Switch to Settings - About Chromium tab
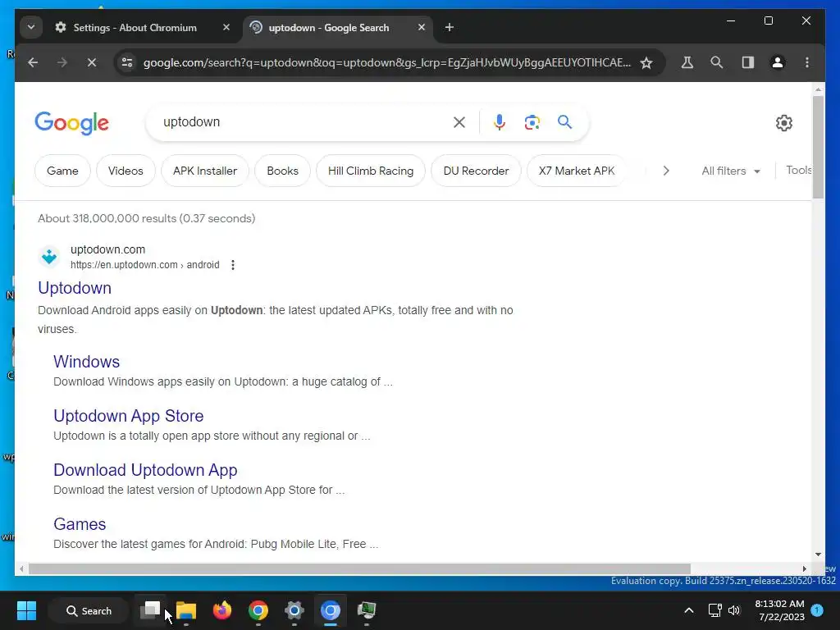This screenshot has width=840, height=630. (x=135, y=27)
